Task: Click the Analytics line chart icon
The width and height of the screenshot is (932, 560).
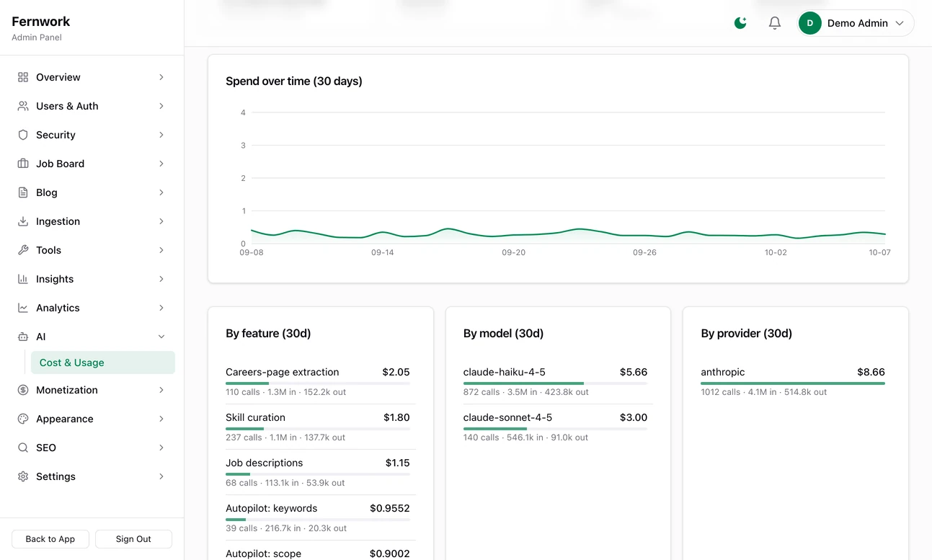Action: coord(23,308)
